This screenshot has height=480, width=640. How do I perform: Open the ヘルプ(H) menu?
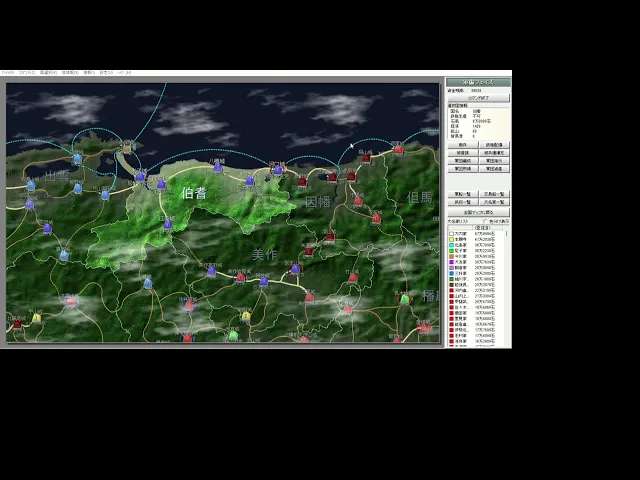(124, 73)
